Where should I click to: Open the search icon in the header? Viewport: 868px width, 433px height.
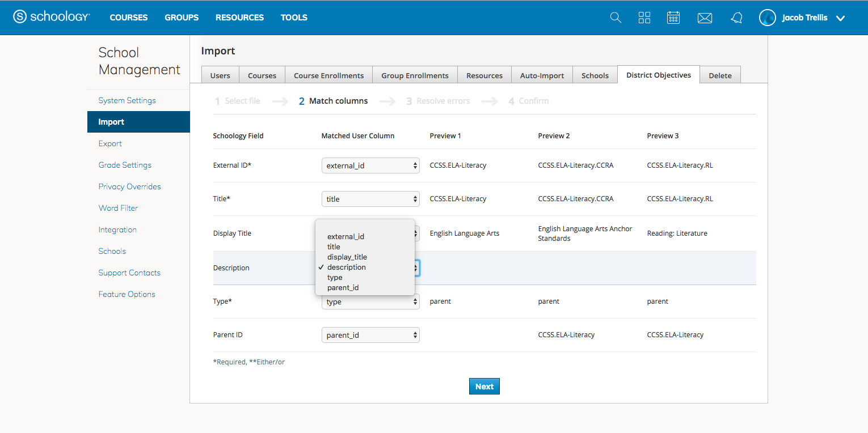616,18
